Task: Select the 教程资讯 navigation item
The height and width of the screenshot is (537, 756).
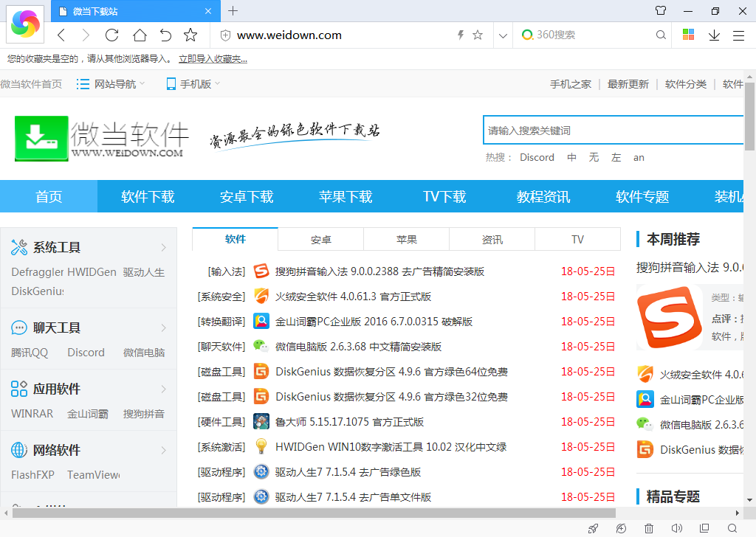Action: point(543,196)
